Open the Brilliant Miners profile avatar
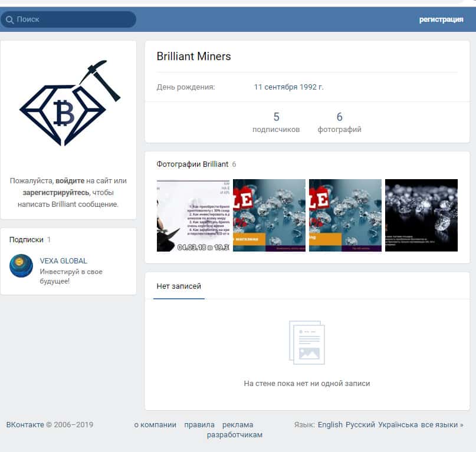The width and height of the screenshot is (476, 452). coord(70,103)
